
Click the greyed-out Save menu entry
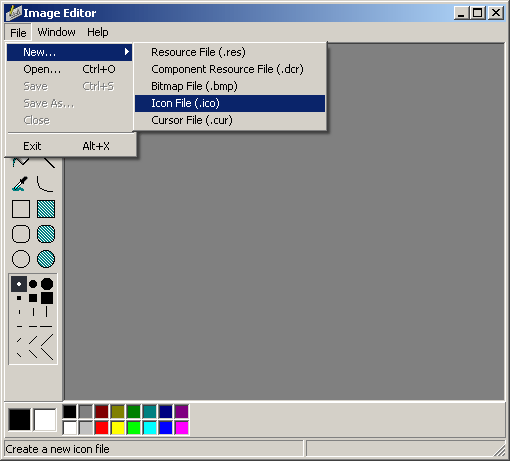pos(69,86)
